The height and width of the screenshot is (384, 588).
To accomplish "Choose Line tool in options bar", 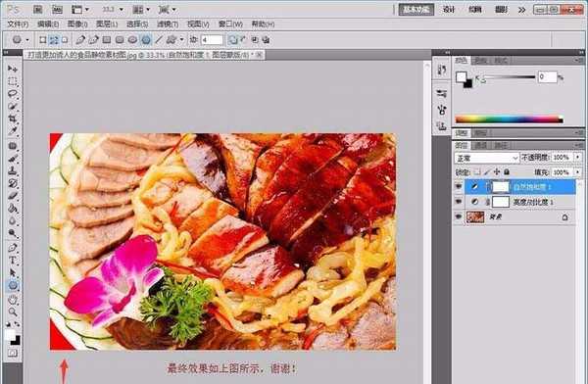I will [x=159, y=39].
